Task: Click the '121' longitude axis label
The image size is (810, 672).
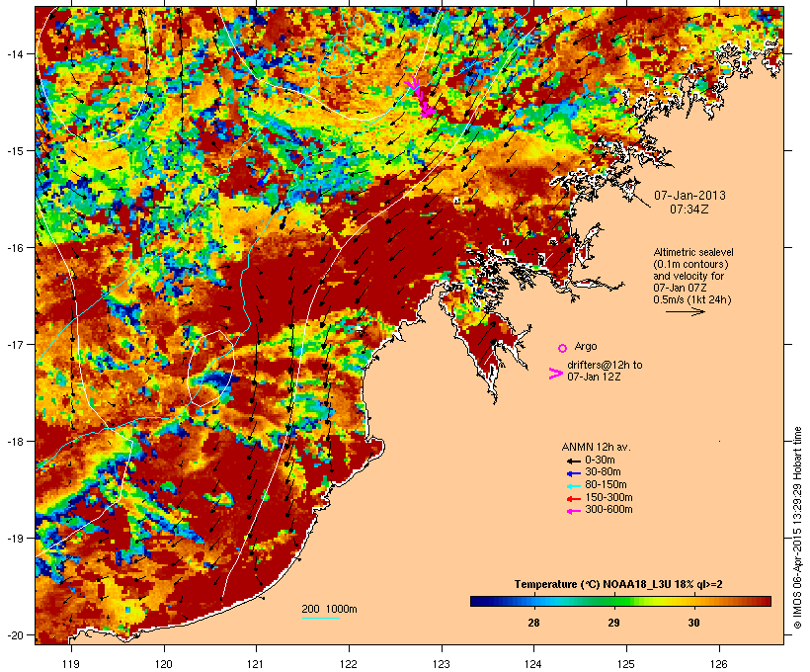Action: [256, 664]
